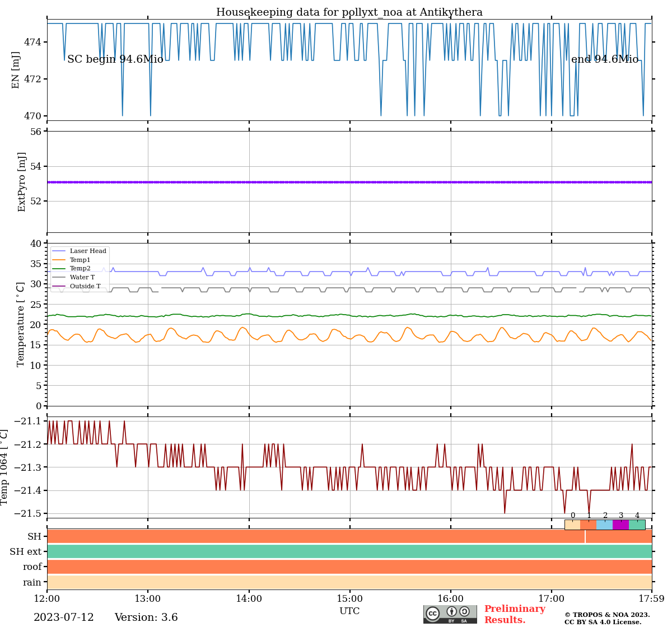Click the '12:00' time tick label
This screenshot has height=627, width=672.
(47, 599)
